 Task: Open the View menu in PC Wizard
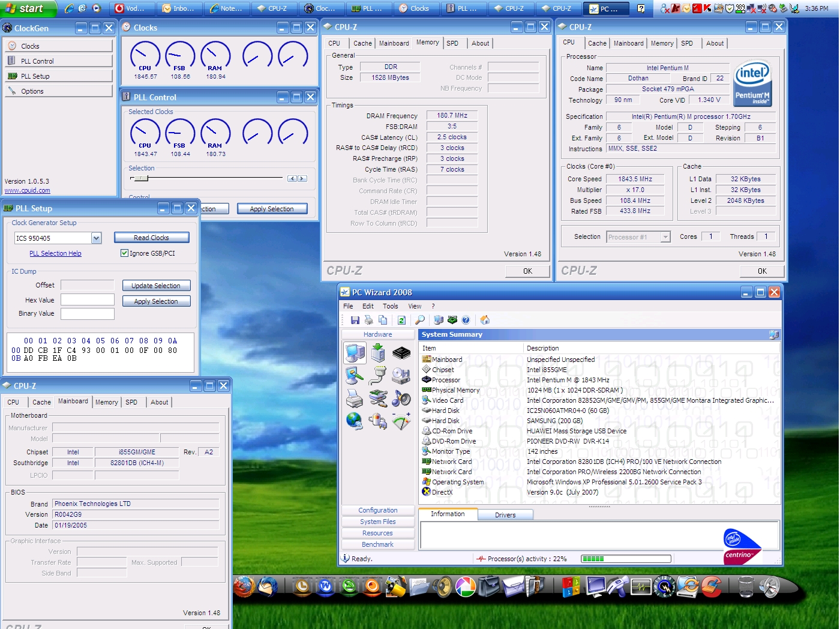point(415,306)
